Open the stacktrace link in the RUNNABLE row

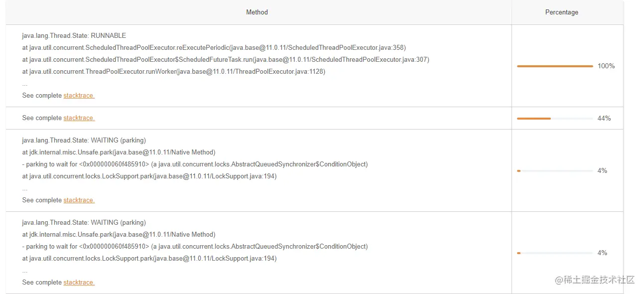(x=79, y=96)
